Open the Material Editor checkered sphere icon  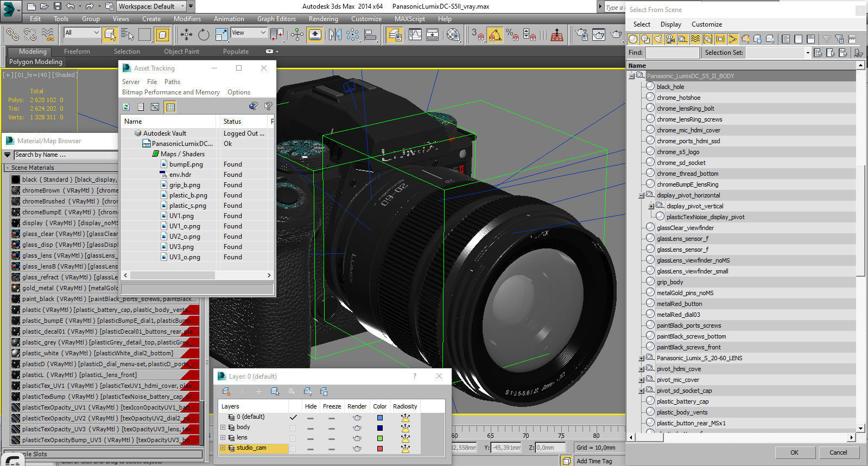[453, 35]
